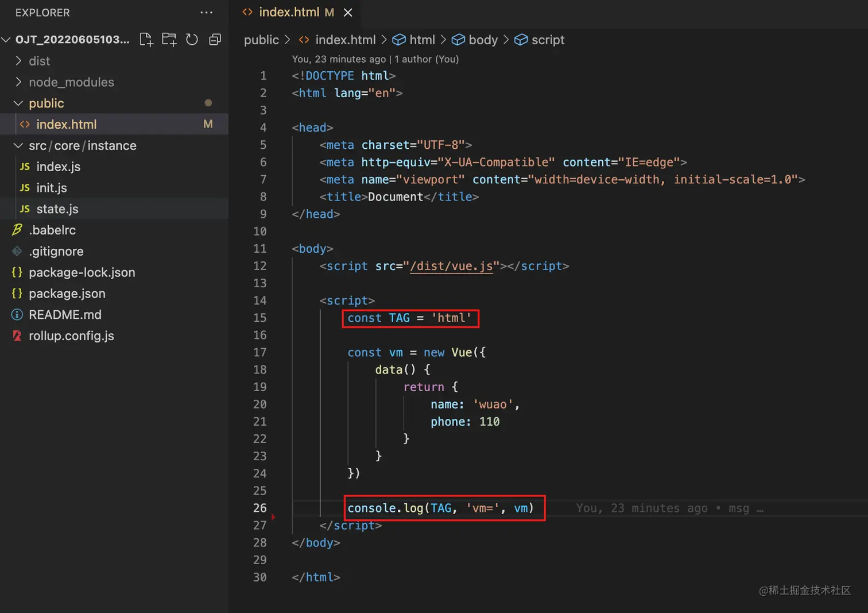This screenshot has width=868, height=613.
Task: Open README.md file
Action: [114, 315]
